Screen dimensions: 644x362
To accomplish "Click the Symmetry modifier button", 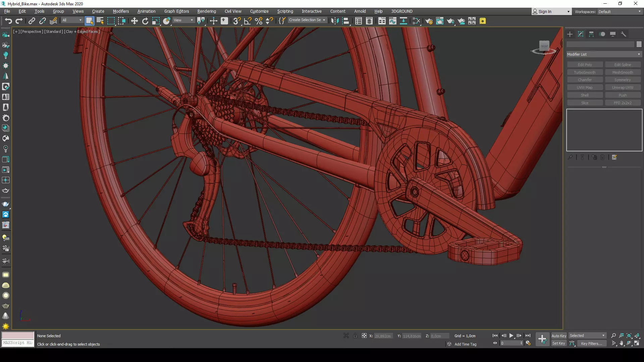I will (623, 80).
